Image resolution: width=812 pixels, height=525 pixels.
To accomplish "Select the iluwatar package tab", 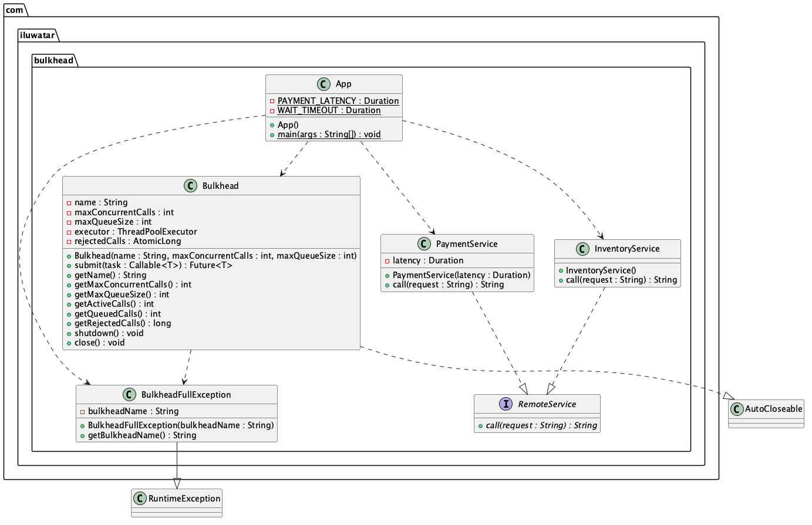I will [x=39, y=35].
